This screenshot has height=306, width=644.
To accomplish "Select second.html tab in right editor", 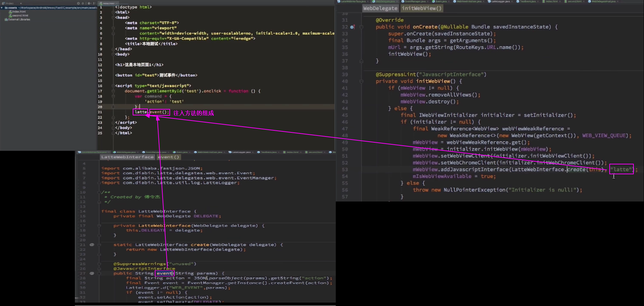I will [575, 2].
